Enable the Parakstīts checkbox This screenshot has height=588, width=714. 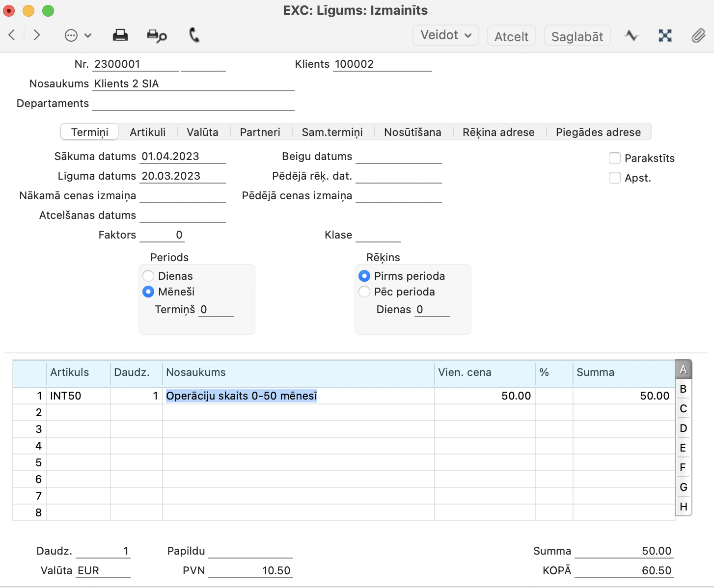pos(615,158)
